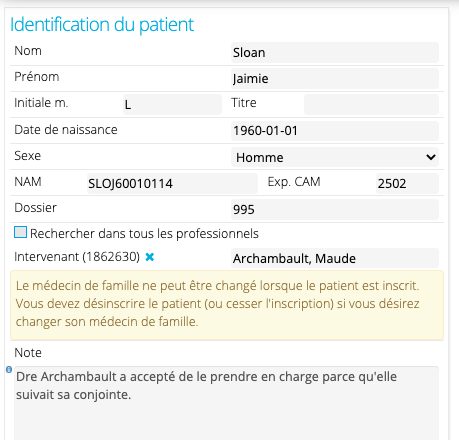This screenshot has height=440, width=459.
Task: Click the small blue icon beside the Note box
Action: pyautogui.click(x=9, y=369)
